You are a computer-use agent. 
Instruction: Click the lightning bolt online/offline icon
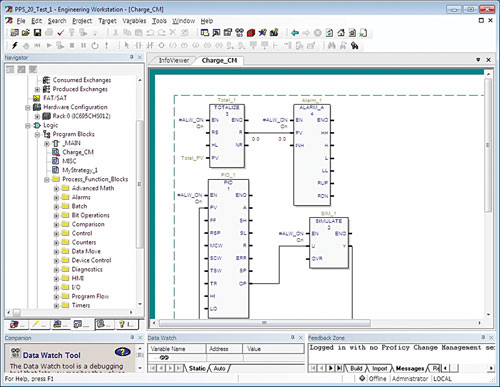[15, 45]
